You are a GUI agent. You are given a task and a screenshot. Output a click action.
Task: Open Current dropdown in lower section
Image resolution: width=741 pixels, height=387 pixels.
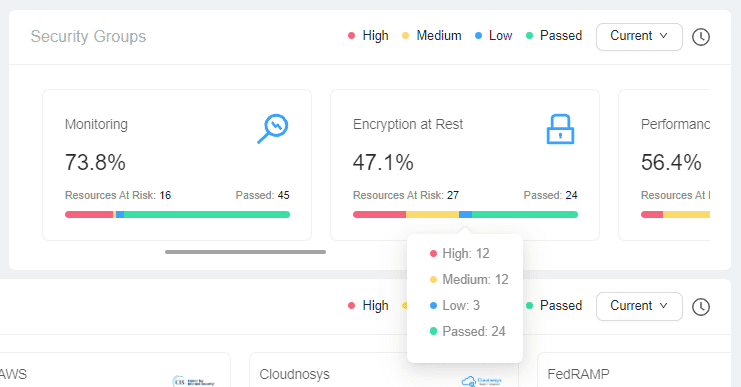(x=639, y=306)
